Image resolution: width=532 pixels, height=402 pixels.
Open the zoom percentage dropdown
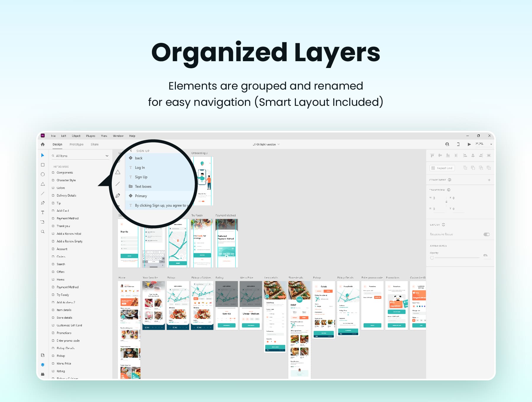[x=491, y=144]
